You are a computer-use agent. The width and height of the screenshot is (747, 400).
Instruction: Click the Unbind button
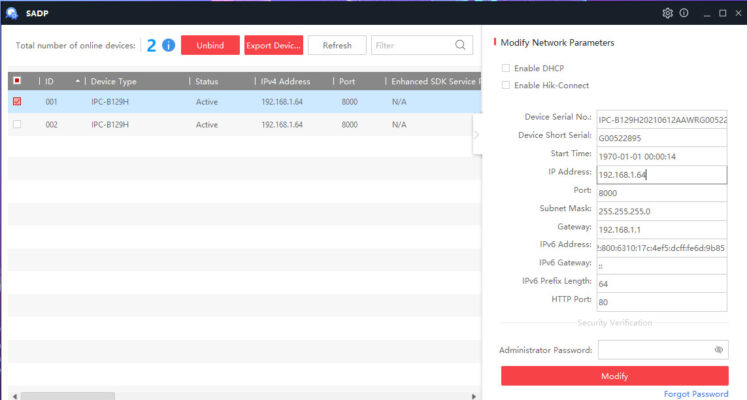point(210,45)
